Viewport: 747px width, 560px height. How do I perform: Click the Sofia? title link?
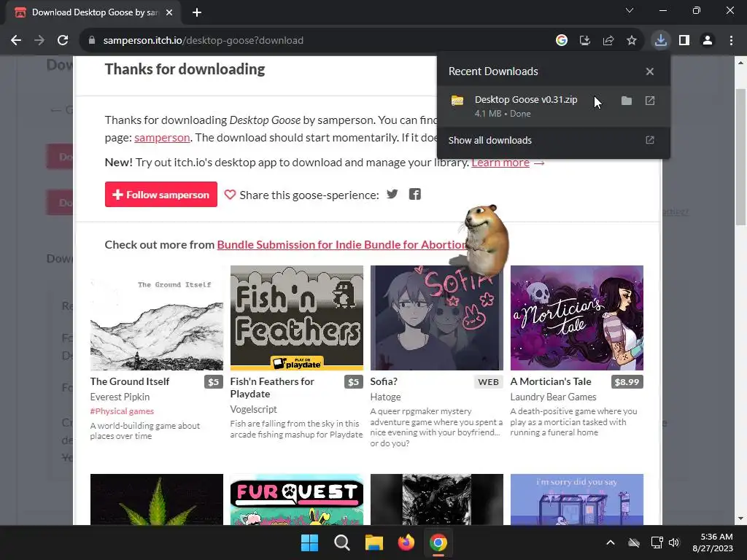point(384,381)
